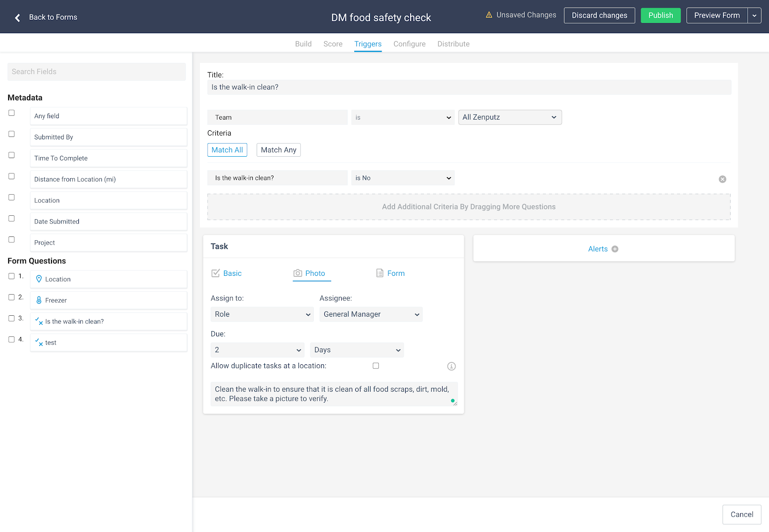769x532 pixels.
Task: Click the thermometer icon for Freezer question
Action: 39,300
